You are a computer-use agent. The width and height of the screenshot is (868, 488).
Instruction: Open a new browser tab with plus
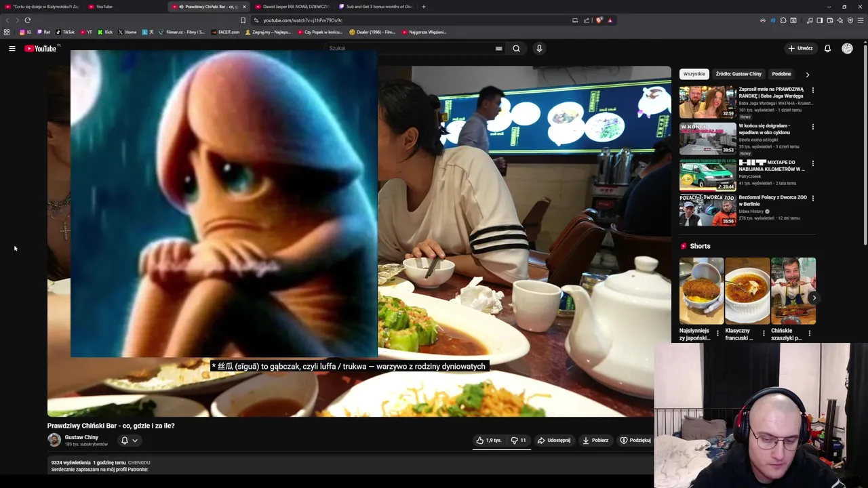(423, 7)
